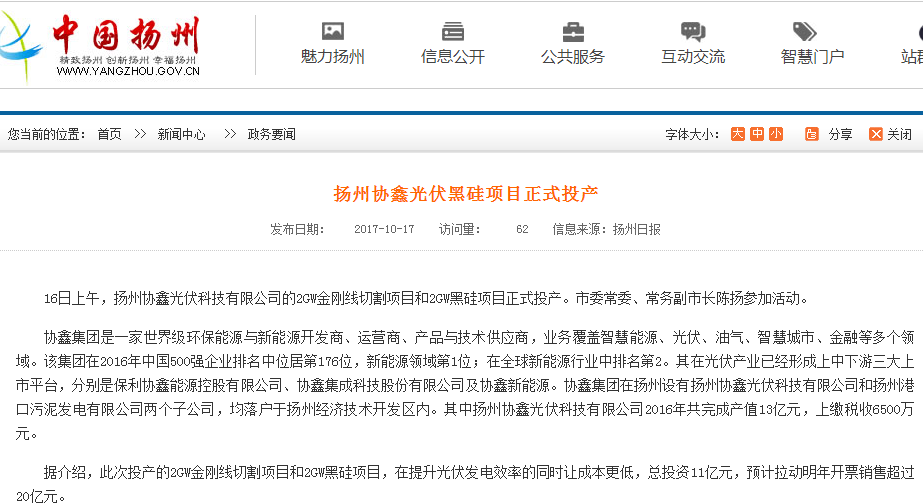The image size is (923, 503).
Task: Click the 互动交流 chat bubble icon
Action: click(693, 31)
